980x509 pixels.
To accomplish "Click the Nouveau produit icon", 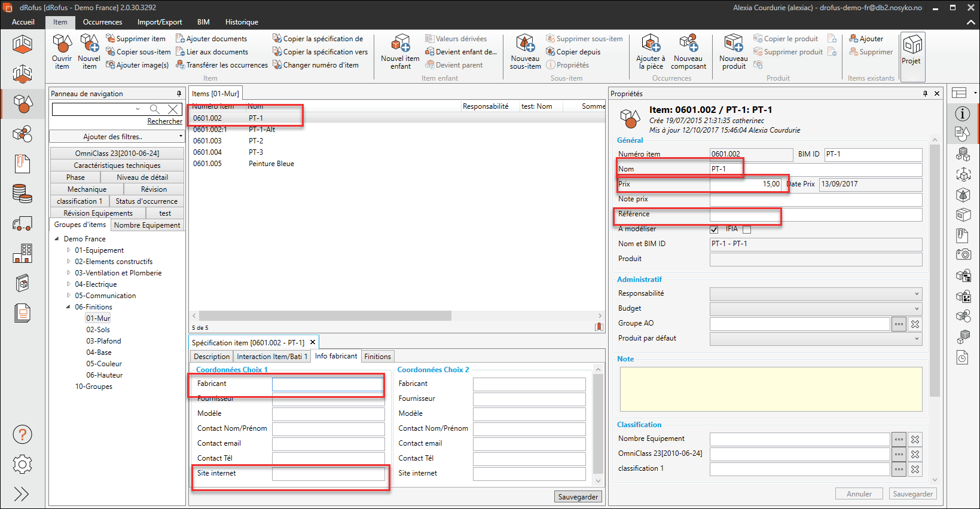I will [x=734, y=45].
